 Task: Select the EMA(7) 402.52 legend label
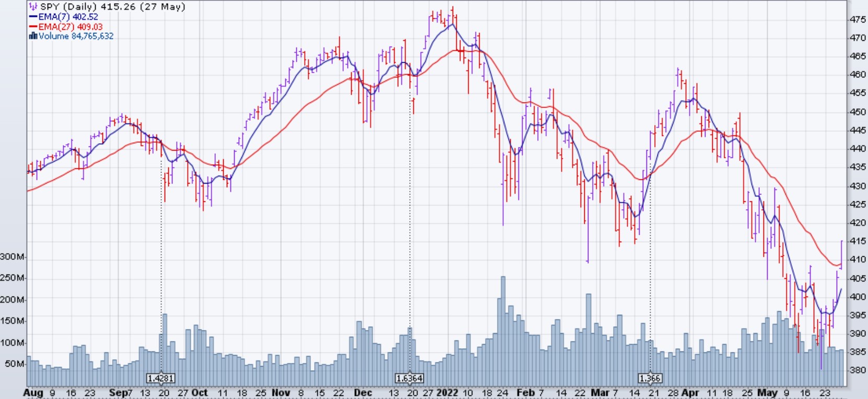coord(68,17)
